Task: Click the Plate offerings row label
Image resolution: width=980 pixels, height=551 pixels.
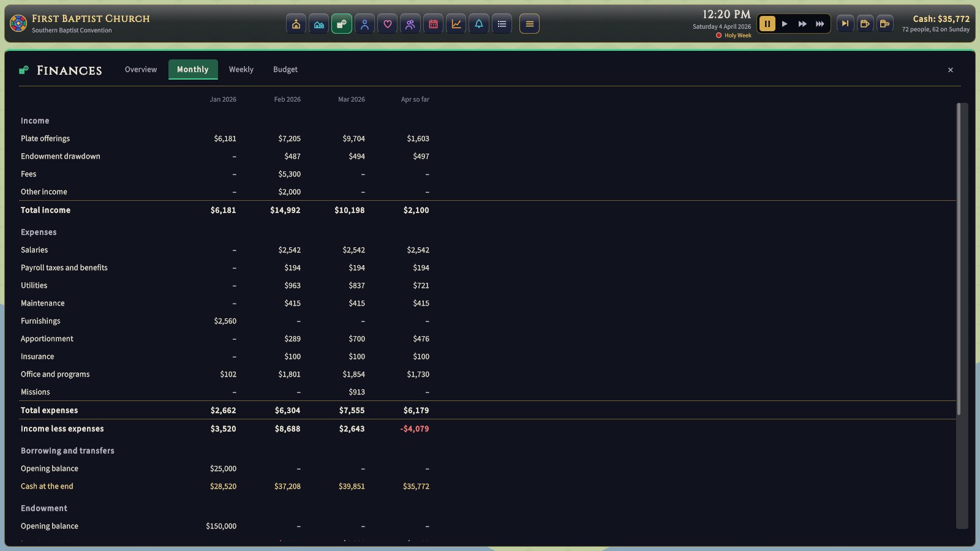Action: click(45, 138)
